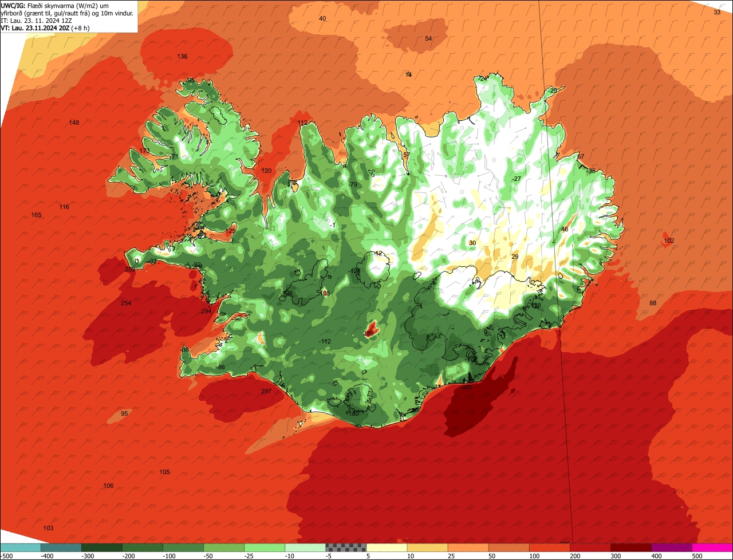Click the teal -400 to -300 legend swatch
This screenshot has height=560, width=733.
click(61, 547)
